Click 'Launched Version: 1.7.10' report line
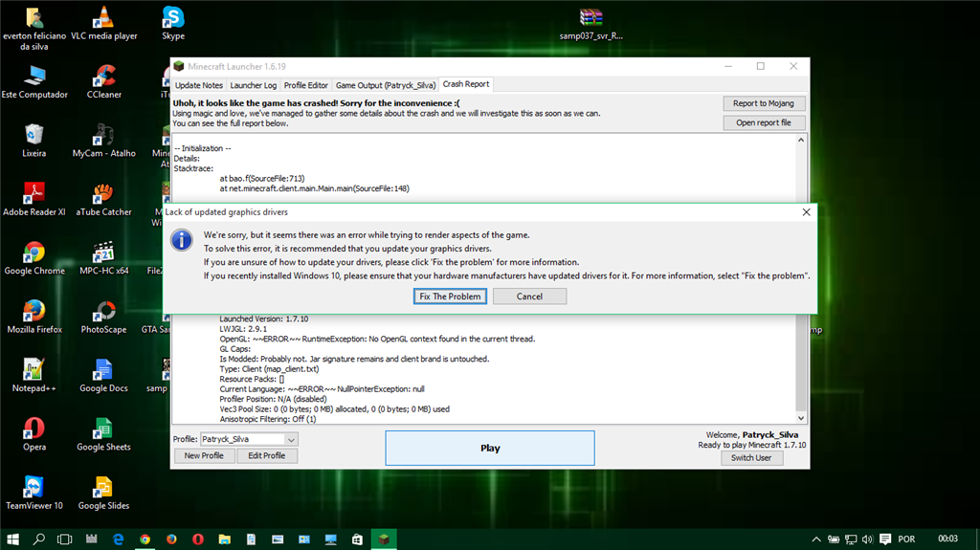This screenshot has width=980, height=550. (264, 319)
